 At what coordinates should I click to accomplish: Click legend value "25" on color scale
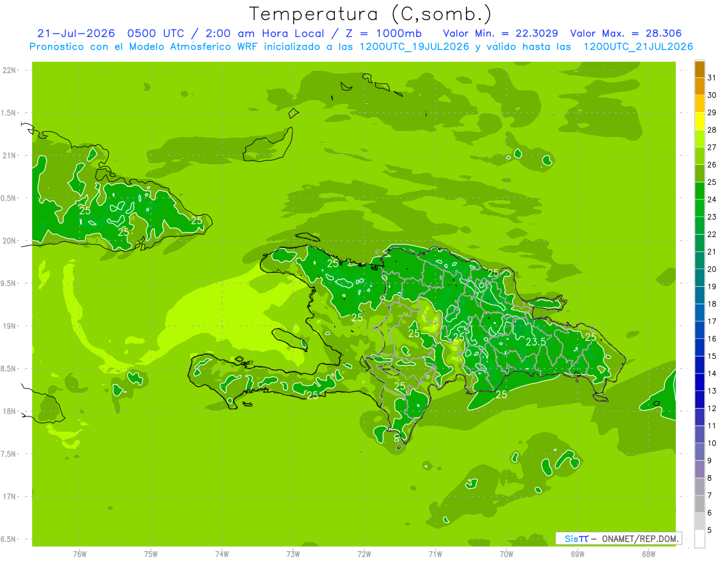pos(712,182)
